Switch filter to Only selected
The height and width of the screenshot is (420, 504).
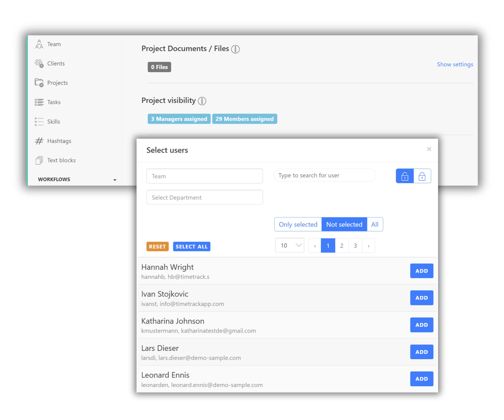click(x=298, y=224)
